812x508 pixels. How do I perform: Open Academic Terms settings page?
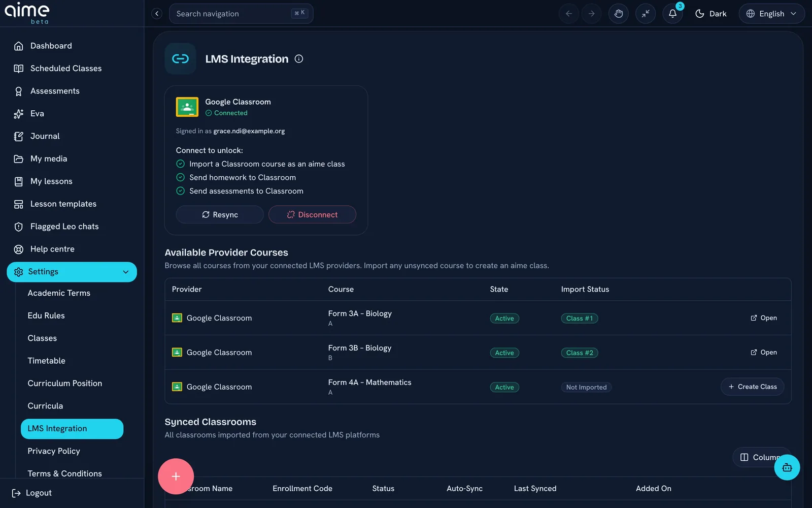pyautogui.click(x=59, y=293)
